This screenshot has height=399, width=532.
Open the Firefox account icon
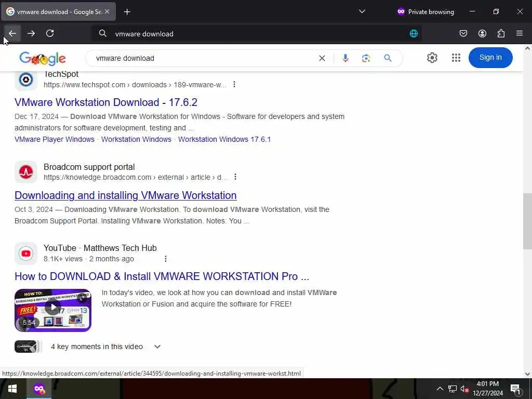(482, 33)
